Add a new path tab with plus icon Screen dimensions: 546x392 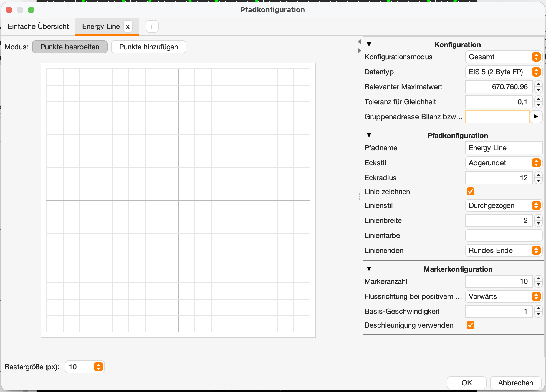[x=152, y=27]
